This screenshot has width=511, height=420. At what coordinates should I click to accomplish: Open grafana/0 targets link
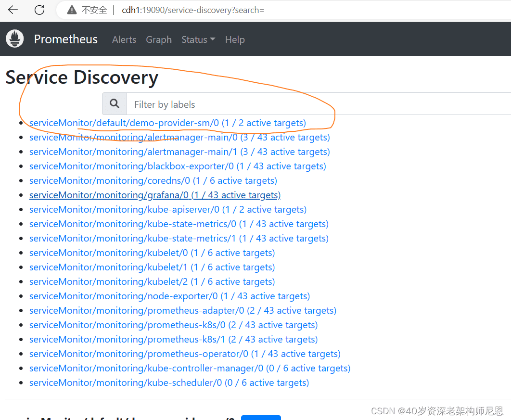click(x=155, y=195)
